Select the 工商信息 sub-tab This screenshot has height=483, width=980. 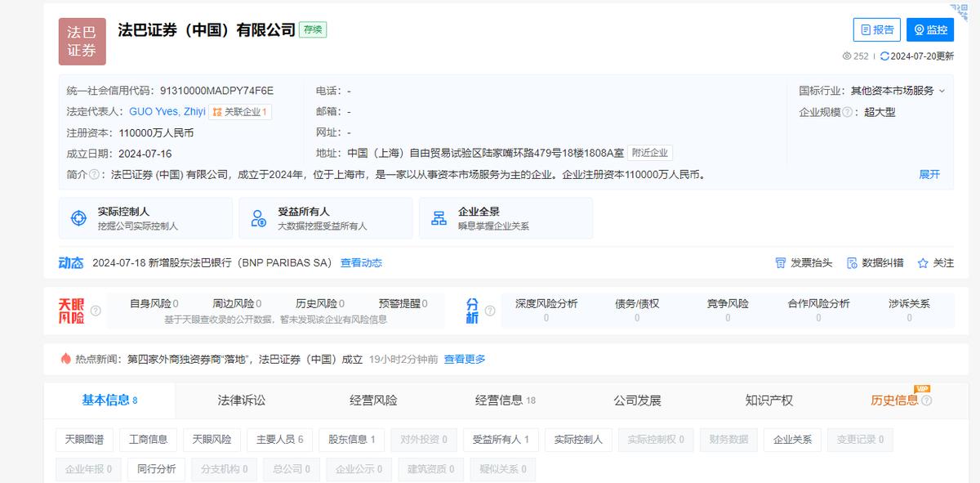[x=148, y=440]
